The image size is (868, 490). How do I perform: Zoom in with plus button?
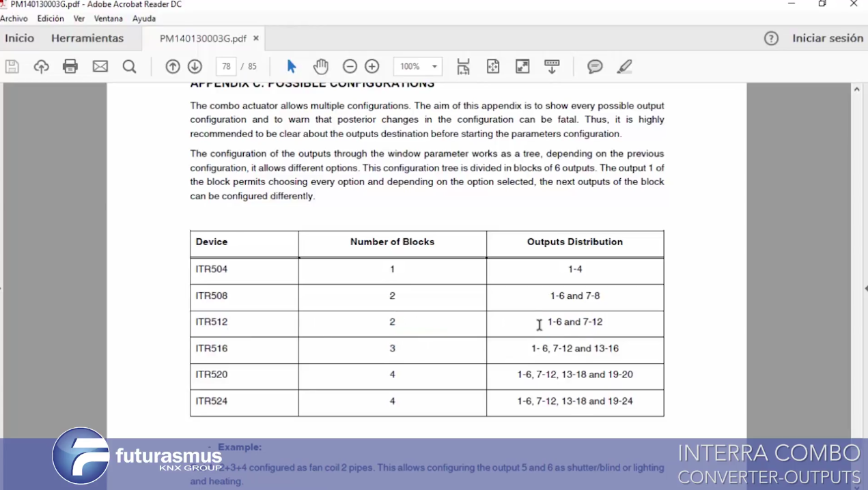(372, 66)
